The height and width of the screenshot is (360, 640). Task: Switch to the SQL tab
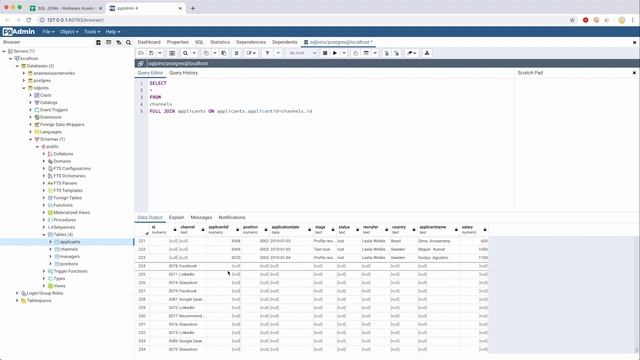[x=199, y=42]
